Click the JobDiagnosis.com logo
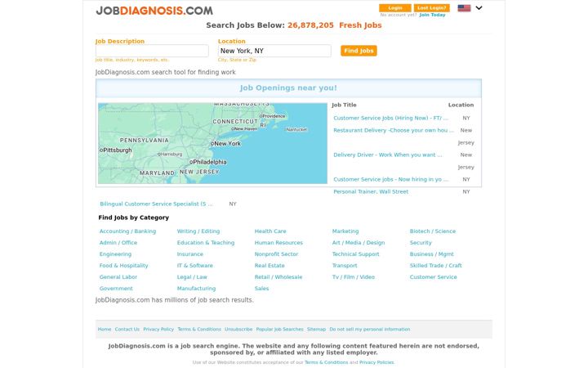Image resolution: width=588 pixels, height=368 pixels. 154,11
